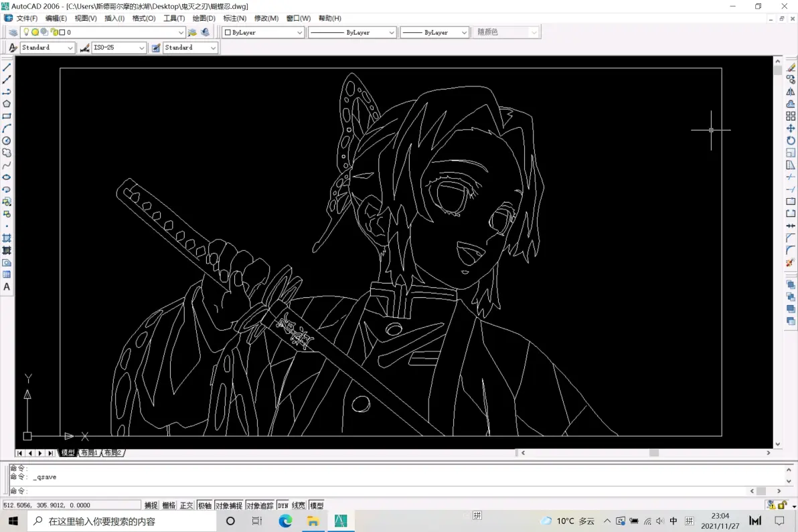
Task: Select the Circle draw tool
Action: pyautogui.click(x=7, y=141)
